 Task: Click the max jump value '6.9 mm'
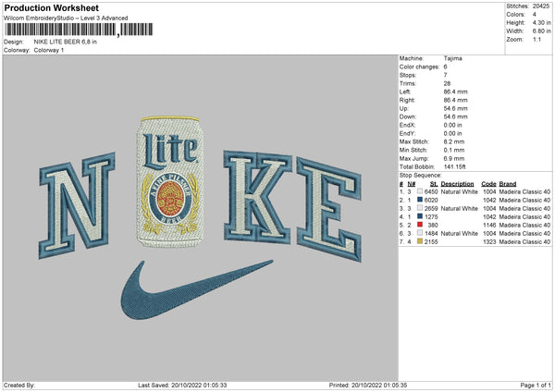tap(454, 158)
